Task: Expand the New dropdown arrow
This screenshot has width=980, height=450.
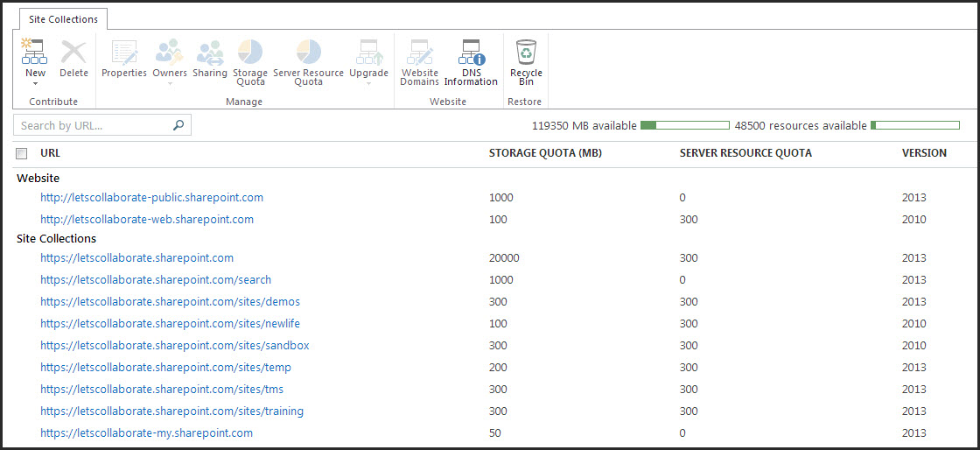Action: click(35, 84)
